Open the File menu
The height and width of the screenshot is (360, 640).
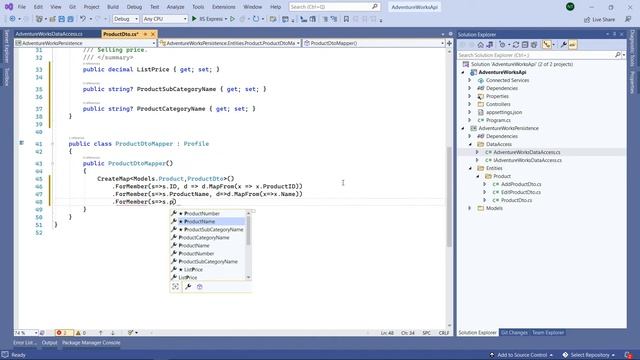[22, 7]
